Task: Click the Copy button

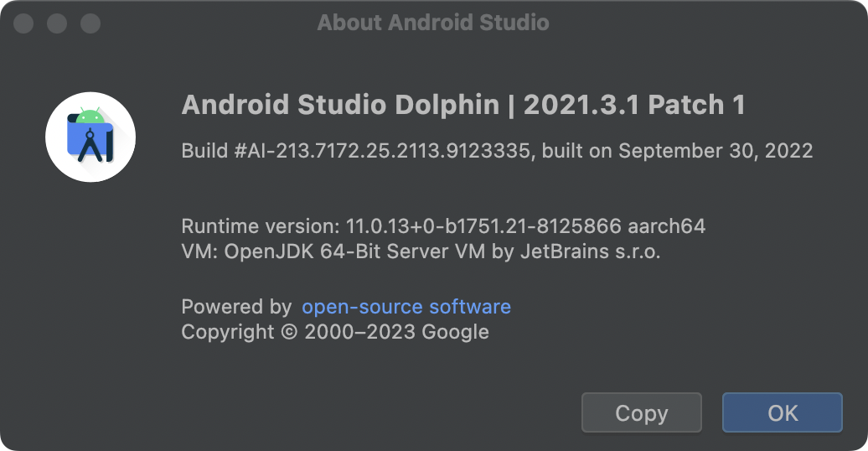Action: [641, 413]
